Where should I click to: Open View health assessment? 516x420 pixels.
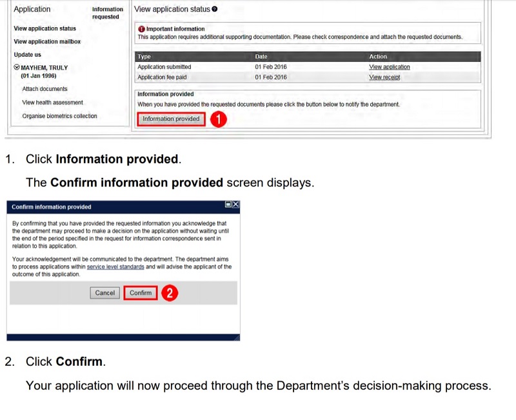[52, 103]
